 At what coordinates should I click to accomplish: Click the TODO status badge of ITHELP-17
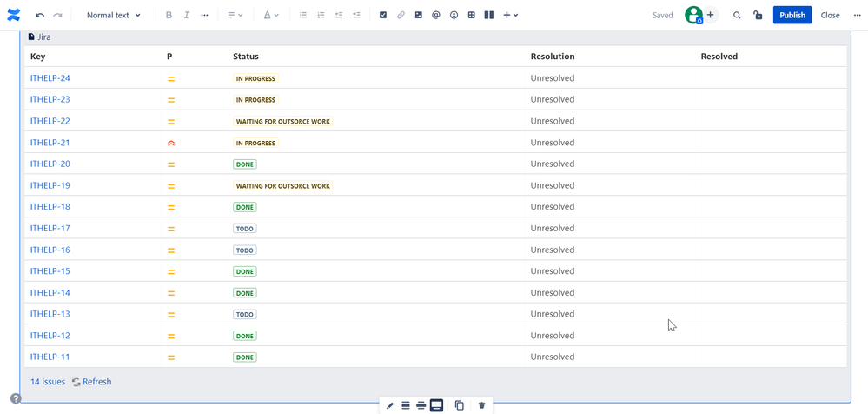[245, 229]
